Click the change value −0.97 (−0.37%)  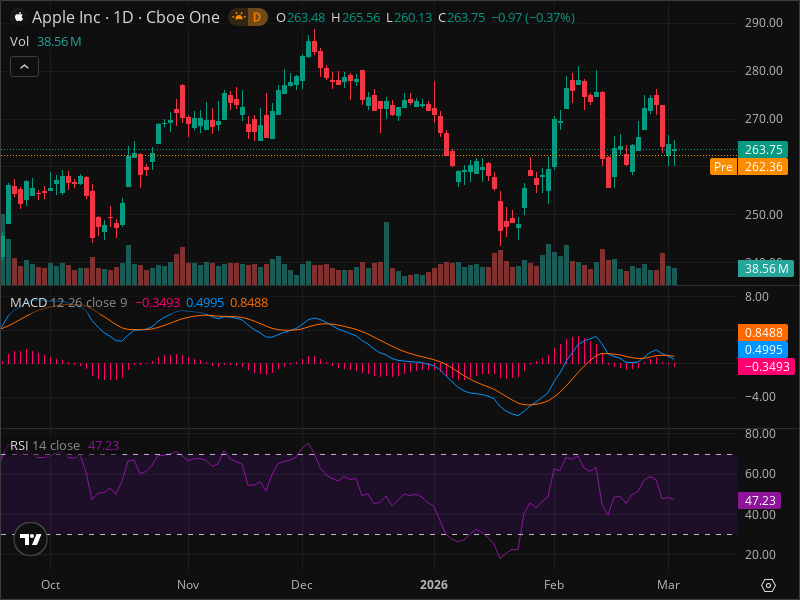(x=533, y=18)
